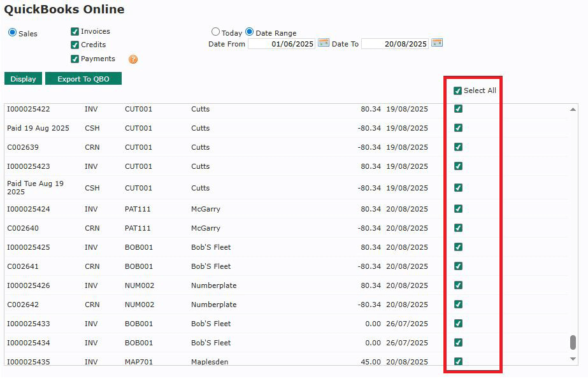This screenshot has width=588, height=381.
Task: Click the Export To QBO button
Action: click(83, 79)
